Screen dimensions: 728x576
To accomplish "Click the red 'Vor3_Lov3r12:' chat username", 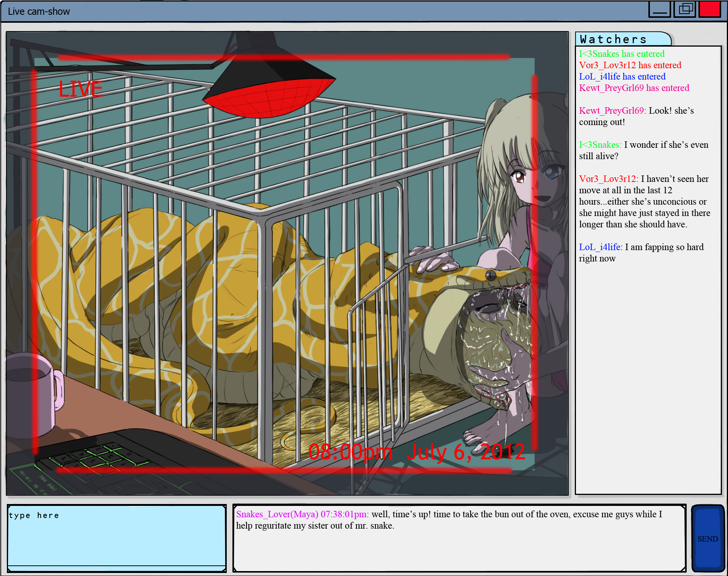I will (x=608, y=179).
